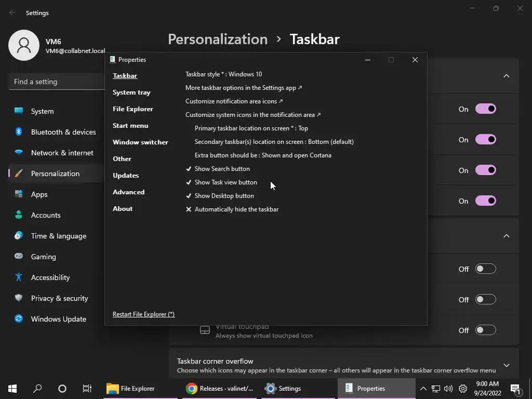532x399 pixels.
Task: Open the network tray icon
Action: 436,389
